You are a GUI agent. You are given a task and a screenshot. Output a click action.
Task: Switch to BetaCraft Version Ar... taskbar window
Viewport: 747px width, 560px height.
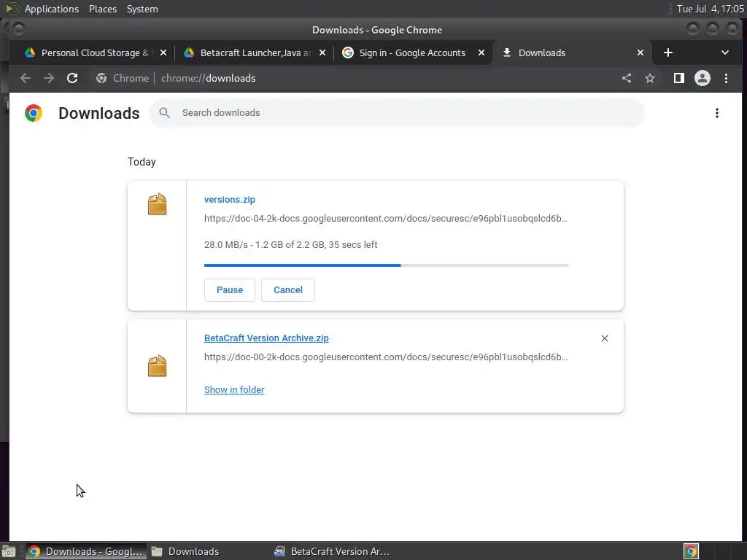click(x=332, y=551)
